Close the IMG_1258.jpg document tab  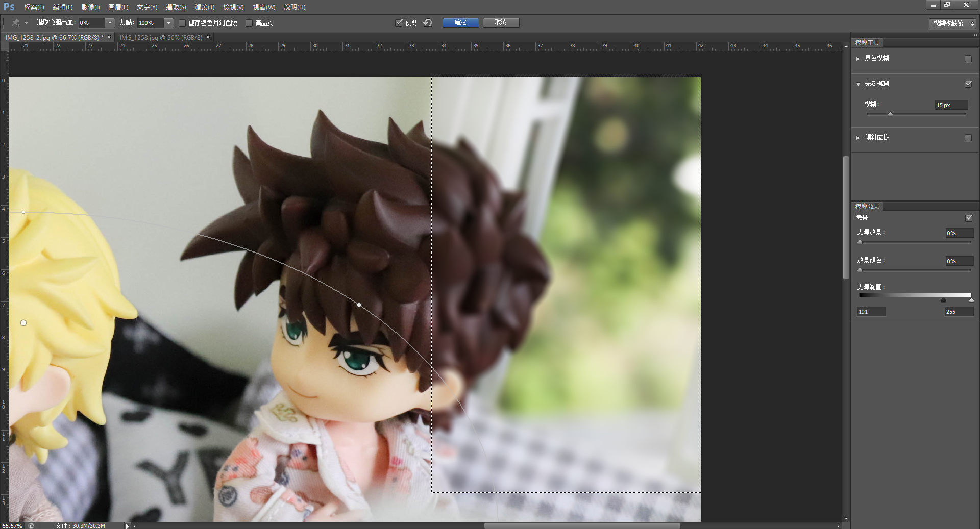pyautogui.click(x=208, y=37)
